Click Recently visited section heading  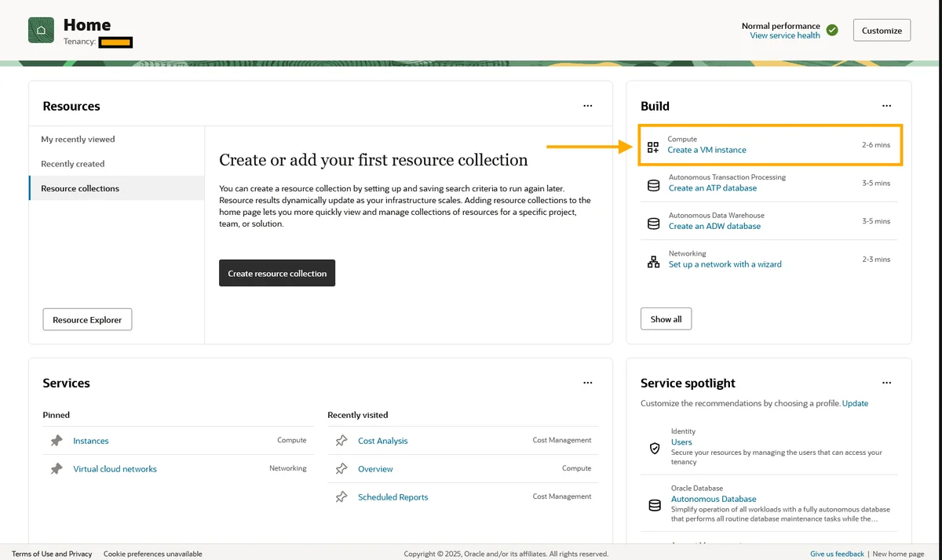(358, 415)
